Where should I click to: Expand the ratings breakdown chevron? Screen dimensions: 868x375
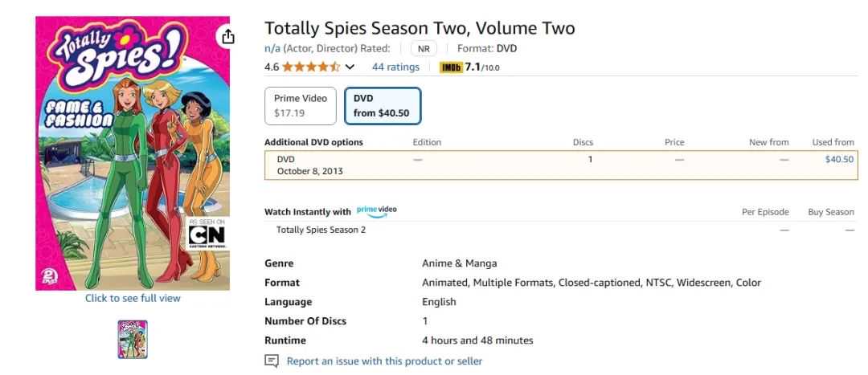tap(350, 67)
